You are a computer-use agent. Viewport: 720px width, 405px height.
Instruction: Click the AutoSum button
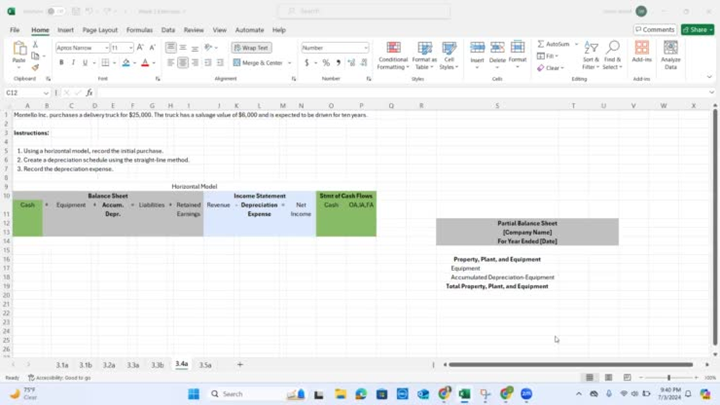[554, 44]
